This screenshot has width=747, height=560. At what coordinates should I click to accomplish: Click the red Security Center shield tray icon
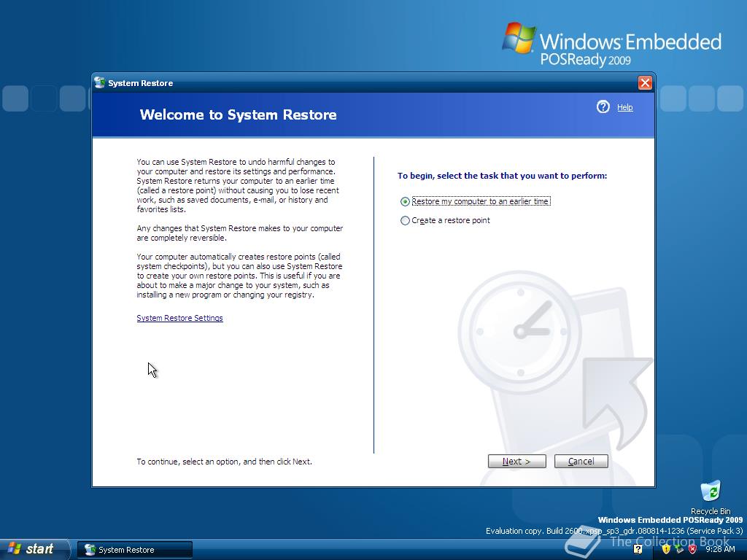pos(693,549)
